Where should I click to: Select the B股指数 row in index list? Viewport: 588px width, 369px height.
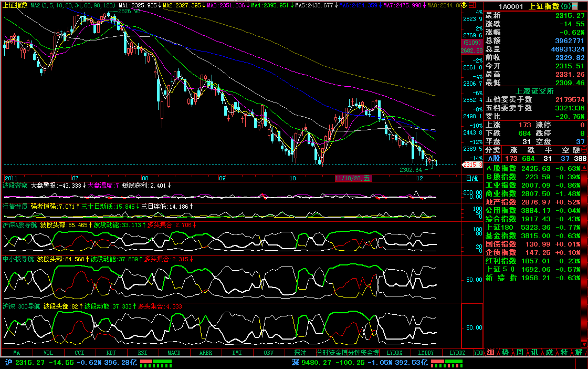(x=533, y=177)
